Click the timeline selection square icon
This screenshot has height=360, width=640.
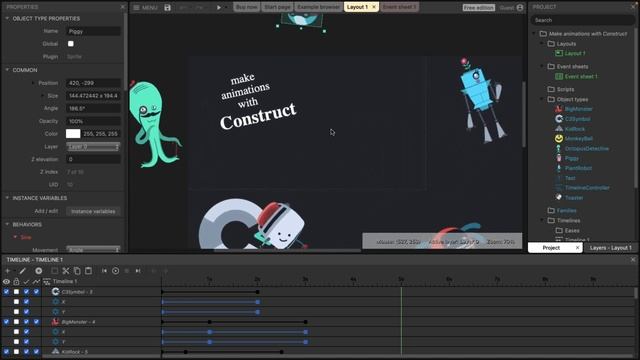point(54,271)
